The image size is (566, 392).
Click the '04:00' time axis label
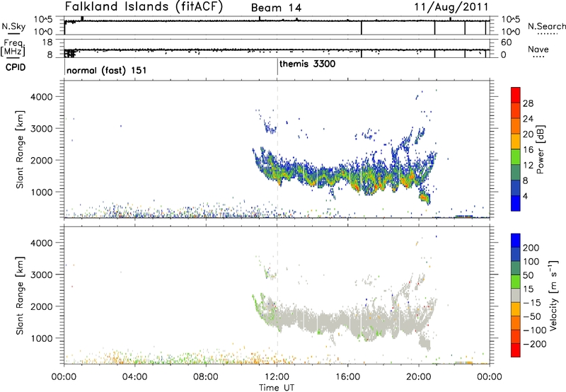pos(134,377)
